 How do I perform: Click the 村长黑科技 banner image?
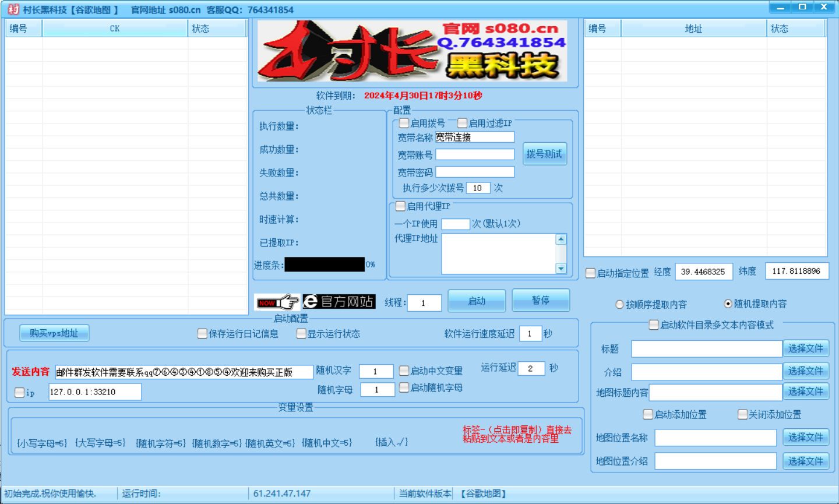point(413,51)
